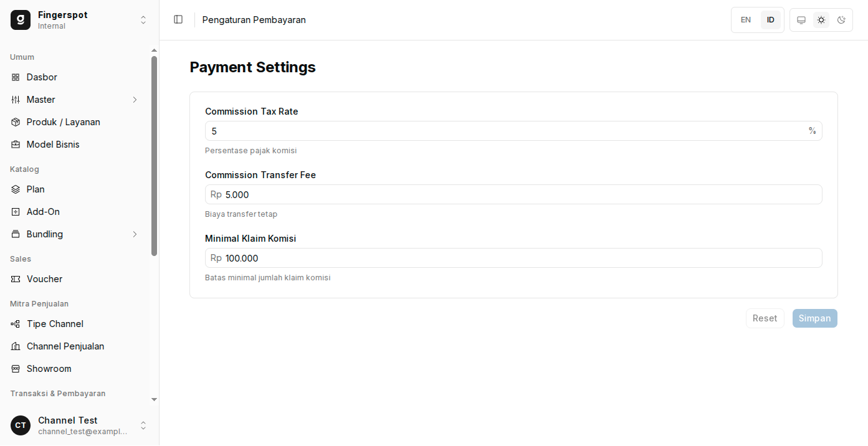Click the Add-On plus-square icon
Image resolution: width=868 pixels, height=446 pixels.
(x=16, y=212)
